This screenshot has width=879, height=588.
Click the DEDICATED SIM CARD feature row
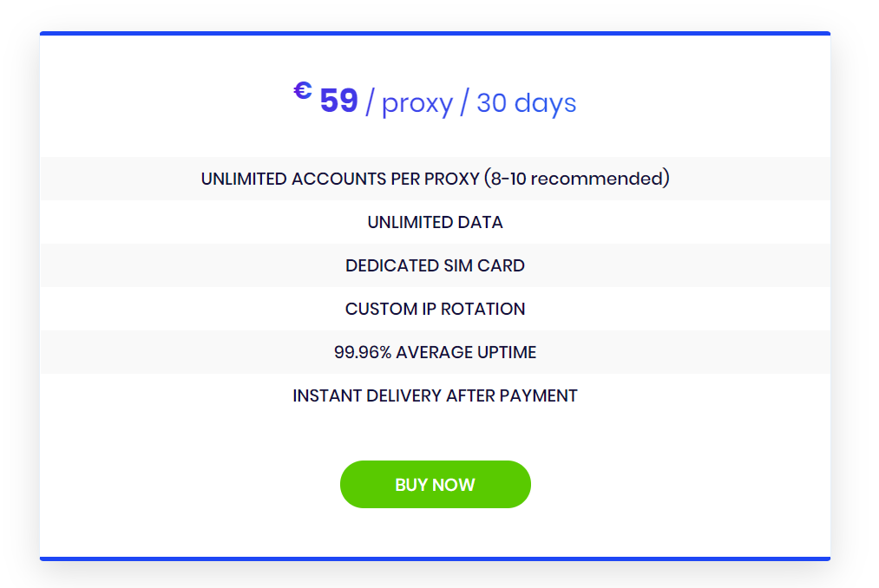(435, 265)
